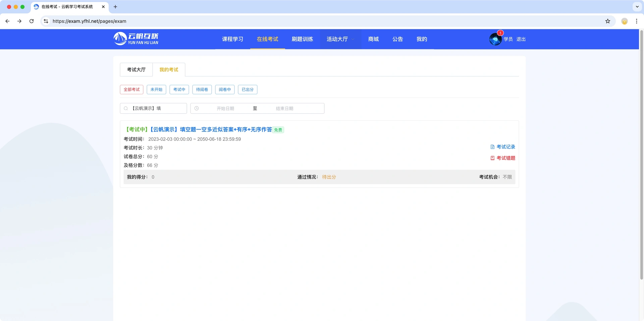Expand the 活动大厅 dropdown menu
Image resolution: width=644 pixels, height=321 pixels.
[x=340, y=39]
